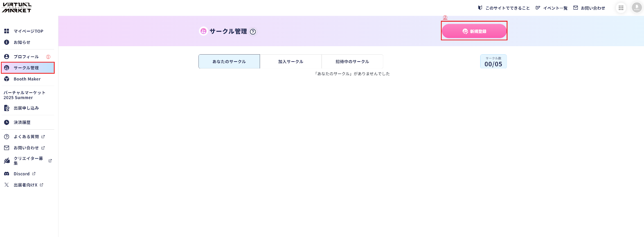The image size is (644, 237).
Task: Switch to the 招待中のサークル tab
Action: (x=352, y=61)
